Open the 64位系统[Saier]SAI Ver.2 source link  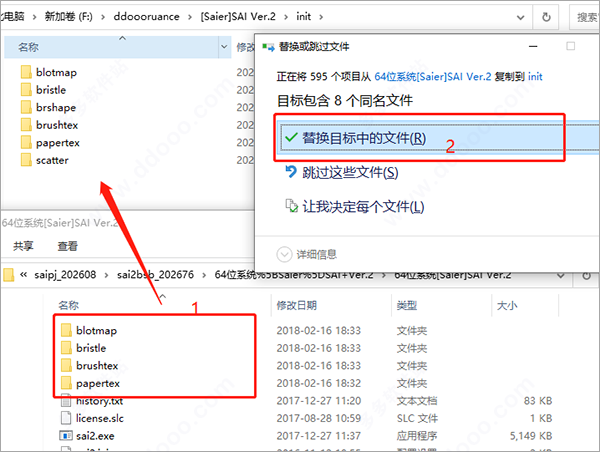click(432, 77)
